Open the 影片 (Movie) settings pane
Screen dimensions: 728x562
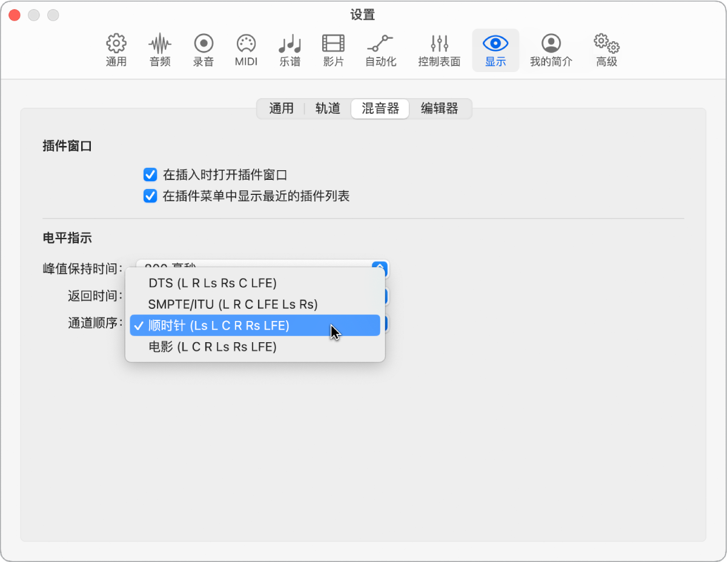[x=334, y=50]
